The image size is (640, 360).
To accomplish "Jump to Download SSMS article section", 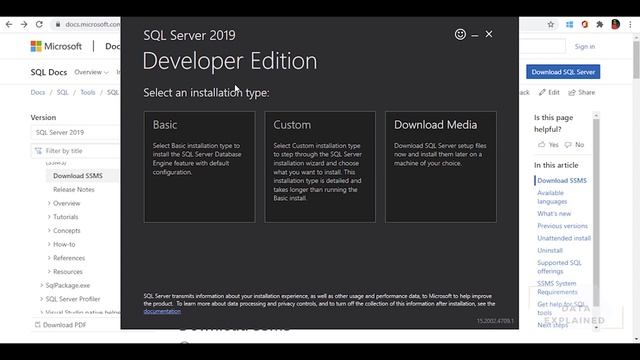I will coord(562,180).
